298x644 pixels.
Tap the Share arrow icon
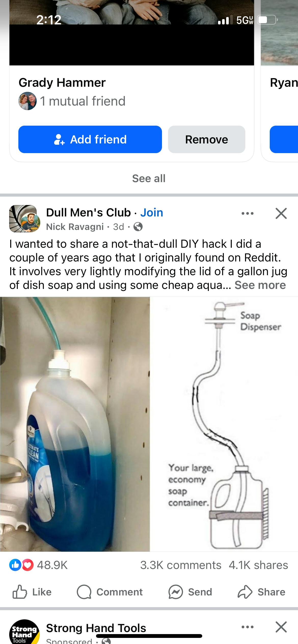[245, 592]
